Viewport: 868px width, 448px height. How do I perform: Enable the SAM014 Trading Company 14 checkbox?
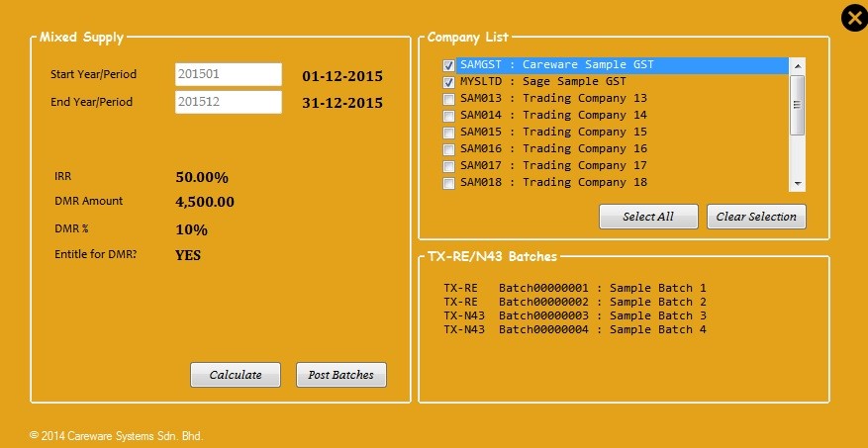[x=449, y=116]
